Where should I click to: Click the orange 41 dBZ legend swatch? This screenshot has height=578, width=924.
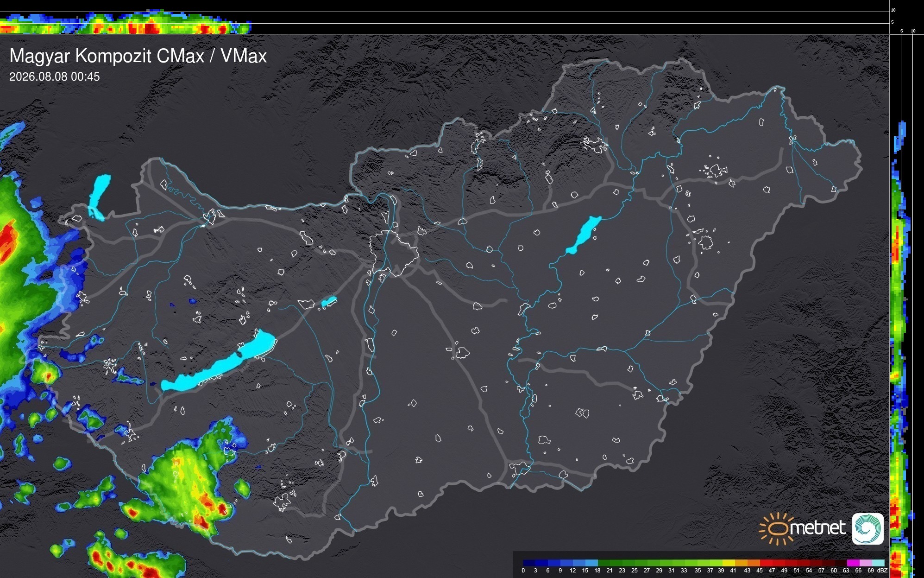[741, 563]
